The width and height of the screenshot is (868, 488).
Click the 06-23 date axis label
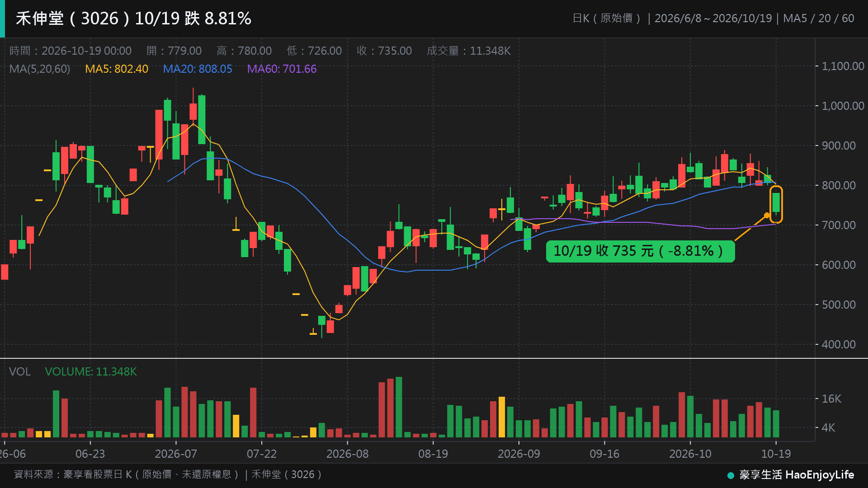coord(90,454)
